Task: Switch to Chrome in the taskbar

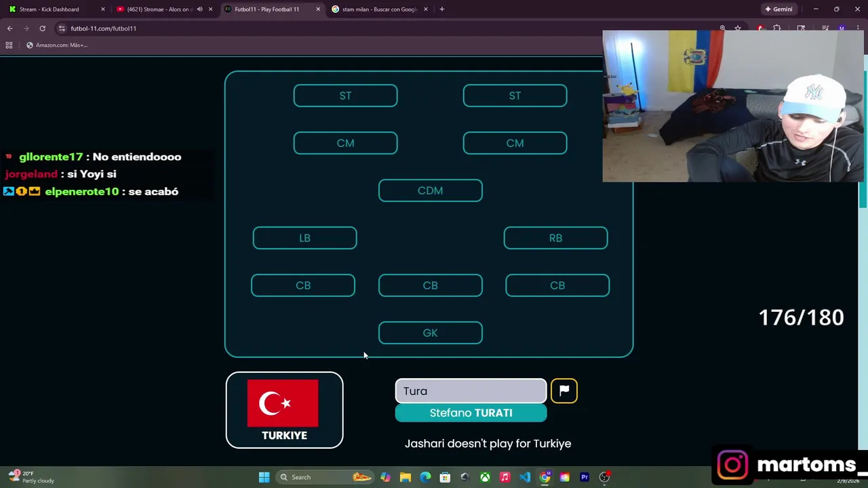Action: pyautogui.click(x=545, y=477)
